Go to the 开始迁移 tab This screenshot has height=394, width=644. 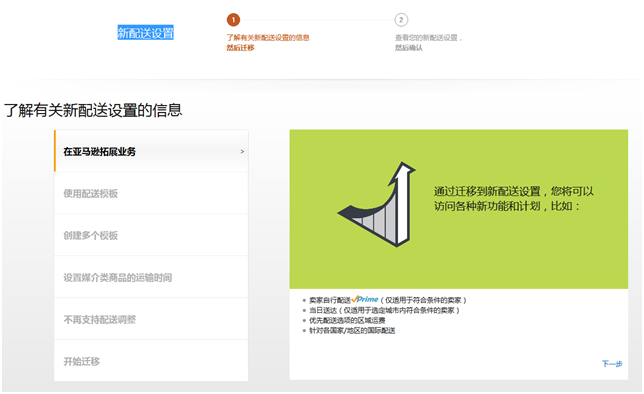pos(151,361)
